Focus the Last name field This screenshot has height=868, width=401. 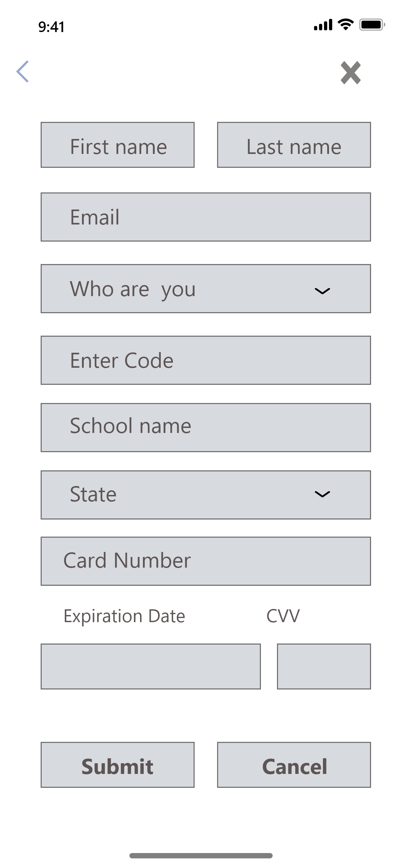click(x=294, y=145)
